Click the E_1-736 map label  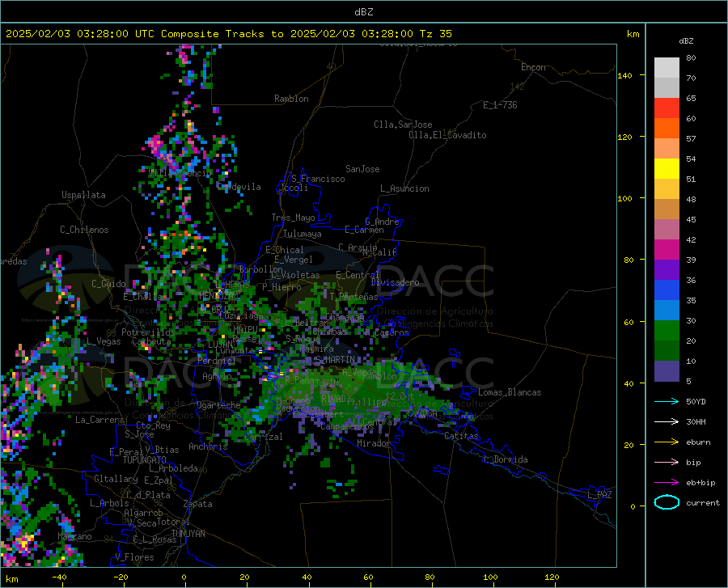point(500,105)
